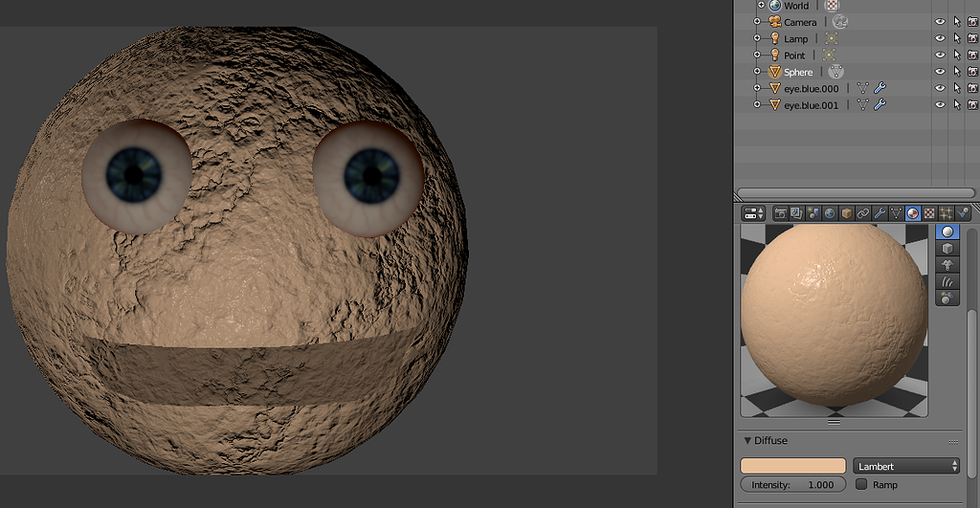The image size is (980, 508).
Task: Select Sphere in the outliner
Action: coord(798,73)
